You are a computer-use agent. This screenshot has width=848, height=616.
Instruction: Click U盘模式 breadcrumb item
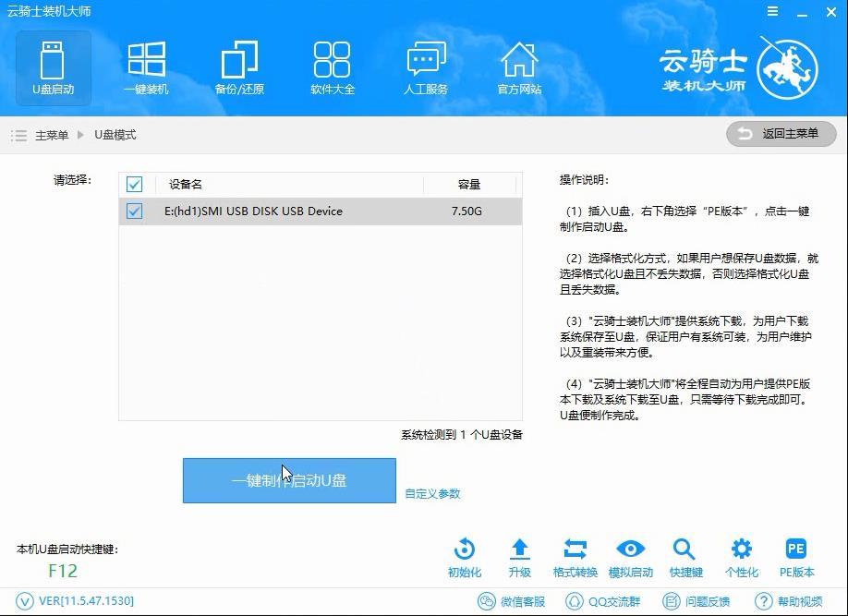pos(115,135)
